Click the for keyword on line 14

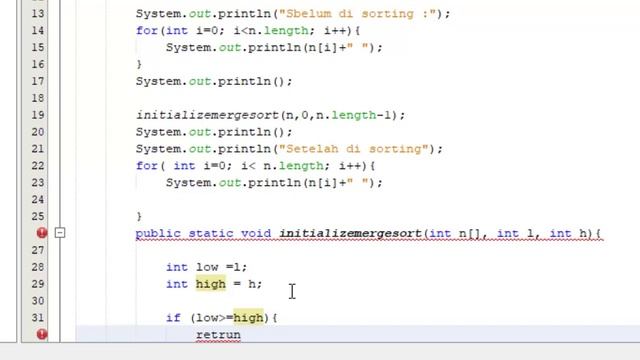147,31
